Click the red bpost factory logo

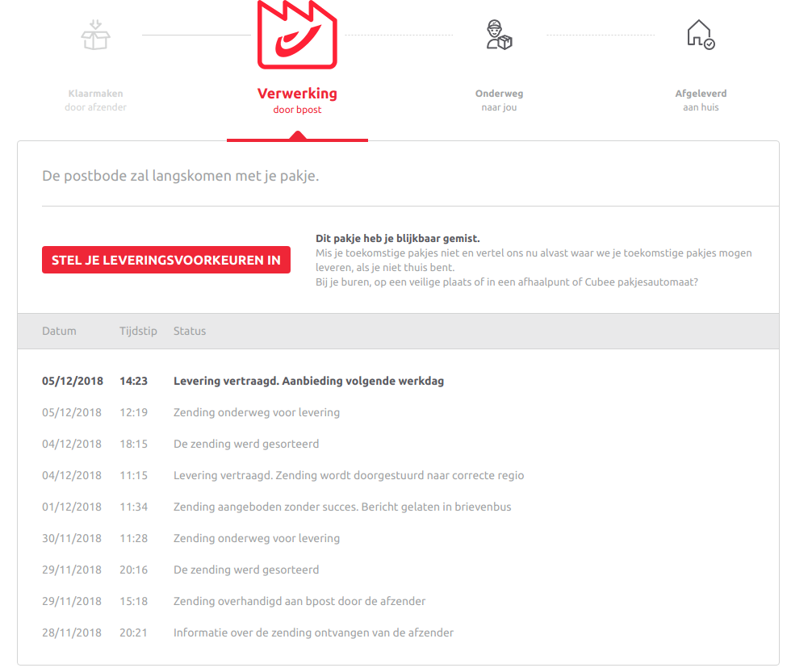297,36
